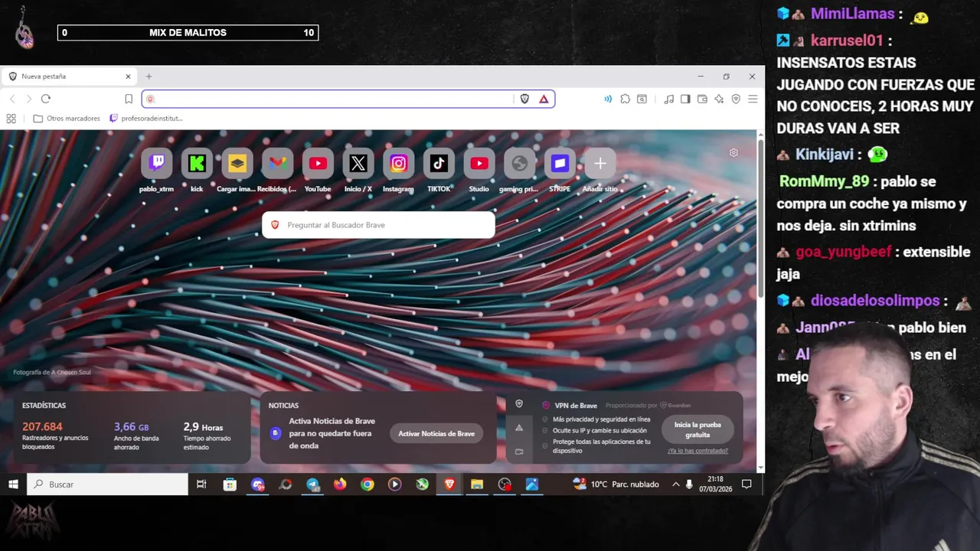Go back with the browser back arrow
Screen dimensions: 980x551
tap(12, 99)
